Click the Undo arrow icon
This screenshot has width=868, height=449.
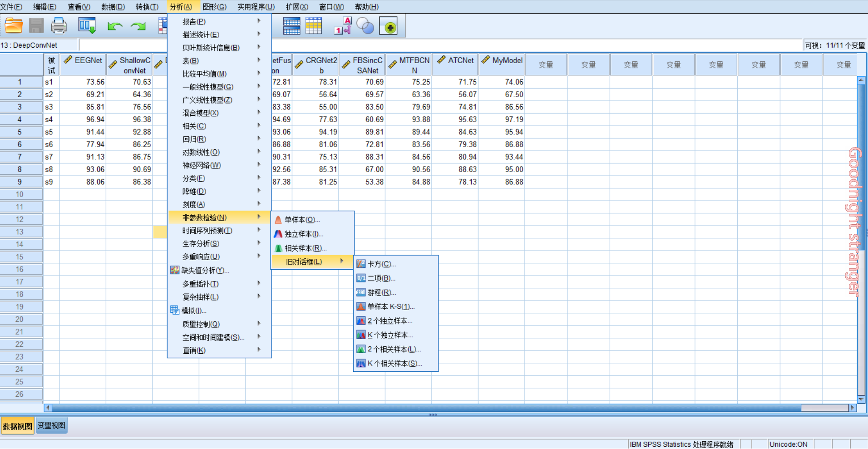[115, 26]
